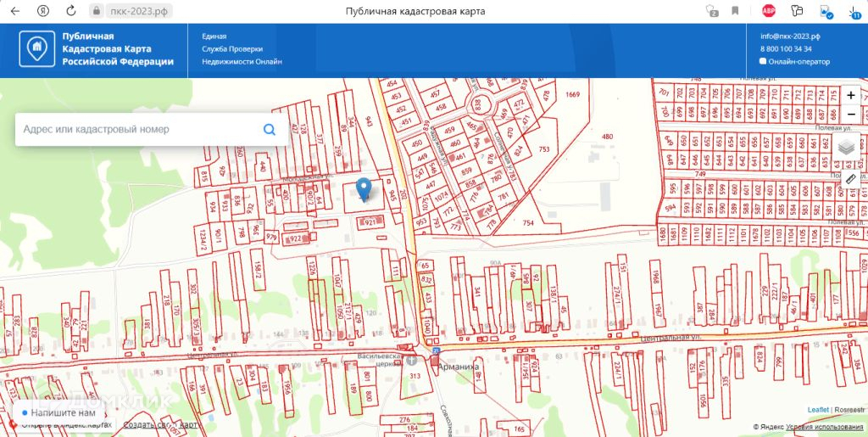Screen dimensions: 868x437
Task: Click the Арманиха settlement label
Action: click(458, 367)
